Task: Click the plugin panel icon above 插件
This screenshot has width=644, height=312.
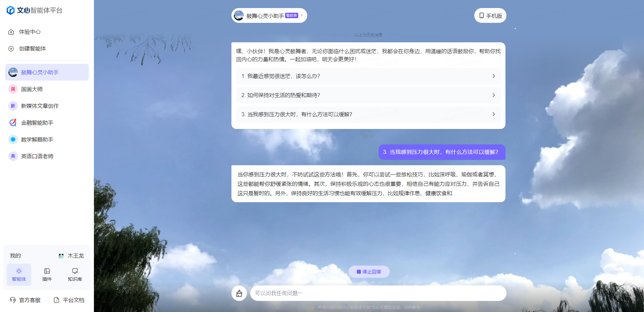Action: (47, 271)
